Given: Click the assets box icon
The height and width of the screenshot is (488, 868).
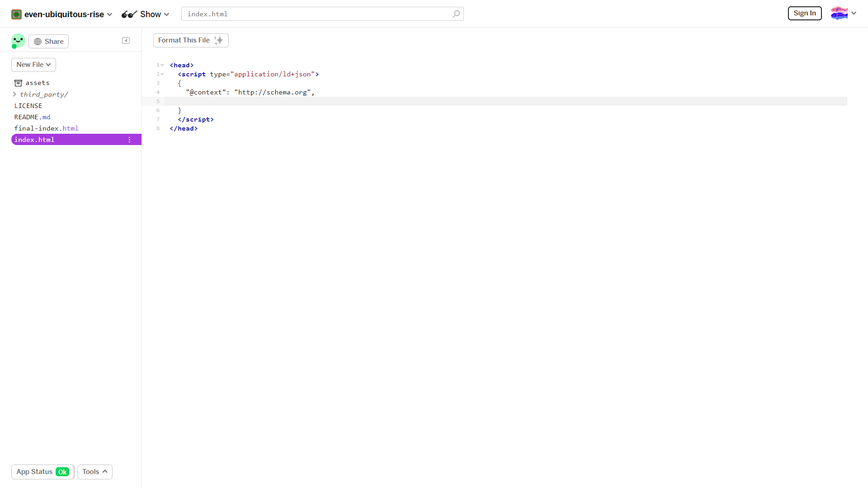Looking at the screenshot, I should [18, 83].
